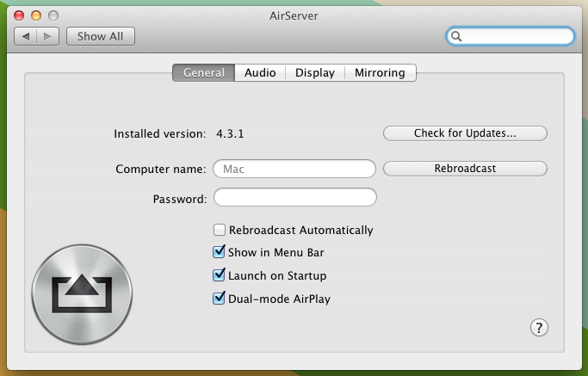Viewport: 588px width, 376px height.
Task: Click the AirServer window title
Action: [x=294, y=15]
